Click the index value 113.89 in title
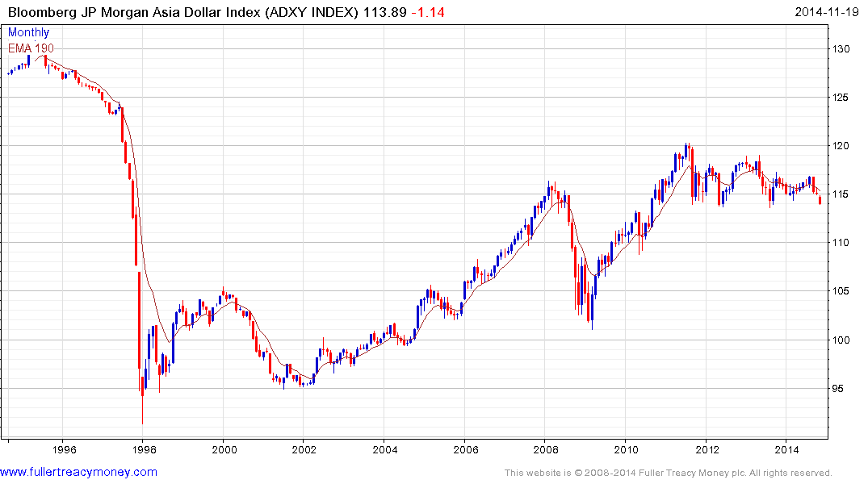868x484 pixels. click(384, 12)
